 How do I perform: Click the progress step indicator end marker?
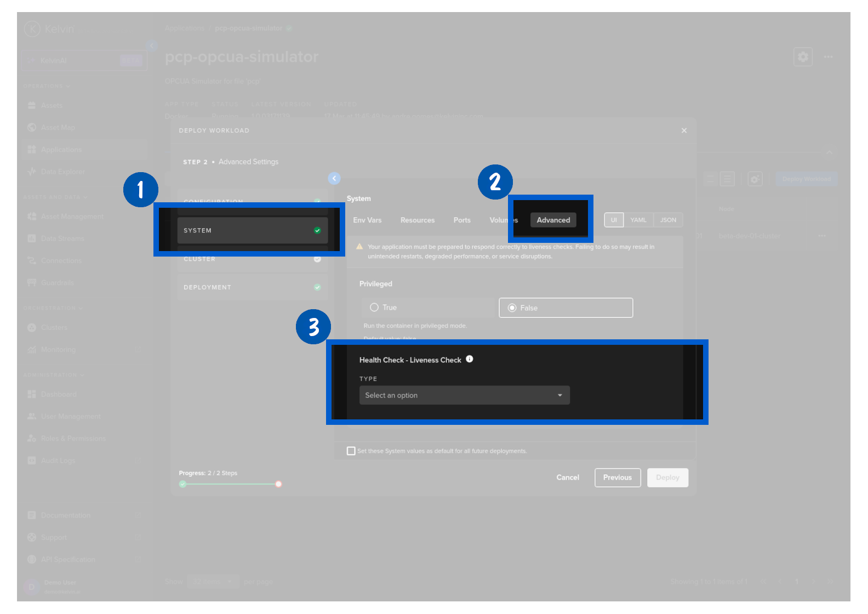click(278, 484)
